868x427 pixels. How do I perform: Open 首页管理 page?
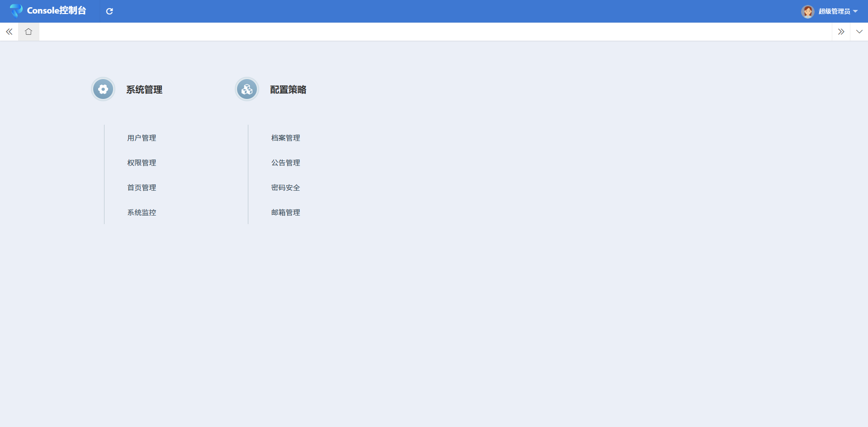pyautogui.click(x=142, y=188)
